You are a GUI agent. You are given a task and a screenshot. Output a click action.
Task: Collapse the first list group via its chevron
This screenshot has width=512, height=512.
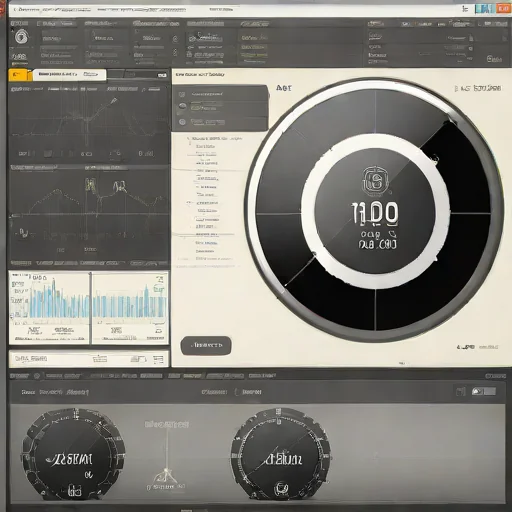(x=188, y=138)
